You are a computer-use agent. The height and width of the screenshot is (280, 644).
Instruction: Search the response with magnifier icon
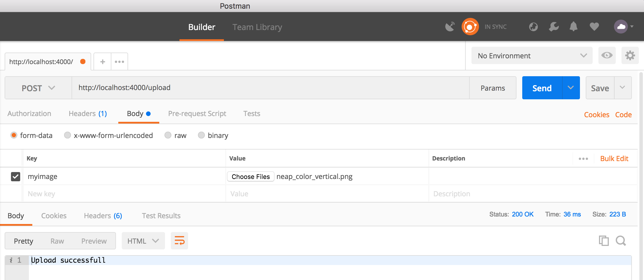pyautogui.click(x=621, y=241)
